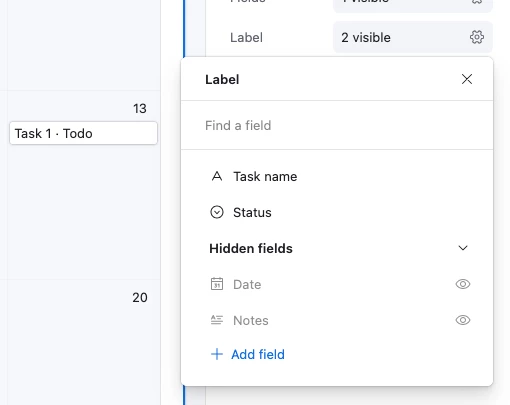The image size is (510, 405).
Task: Select the Status field
Action: 337,212
